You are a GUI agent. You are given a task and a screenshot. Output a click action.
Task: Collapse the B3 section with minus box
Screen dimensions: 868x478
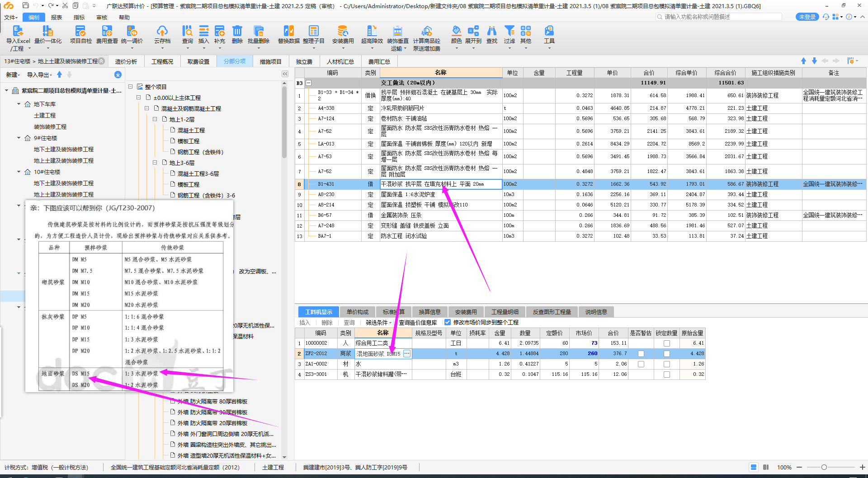tap(309, 83)
